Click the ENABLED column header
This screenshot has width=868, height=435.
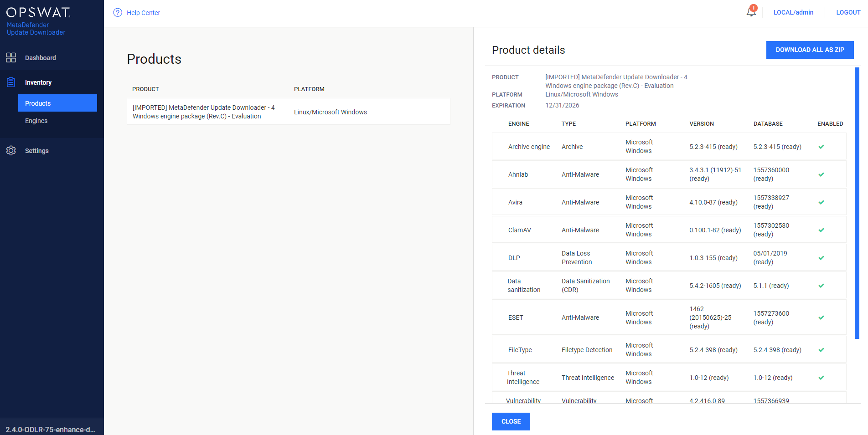click(x=830, y=124)
